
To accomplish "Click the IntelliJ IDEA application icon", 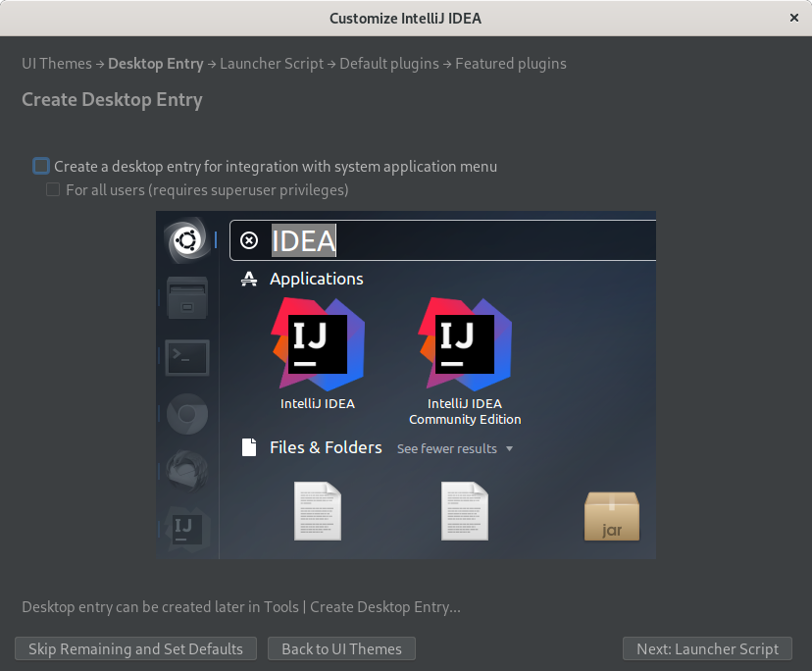I will click(318, 344).
